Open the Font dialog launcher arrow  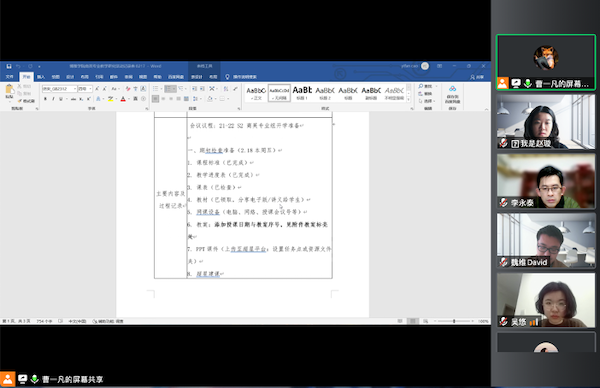(x=147, y=109)
